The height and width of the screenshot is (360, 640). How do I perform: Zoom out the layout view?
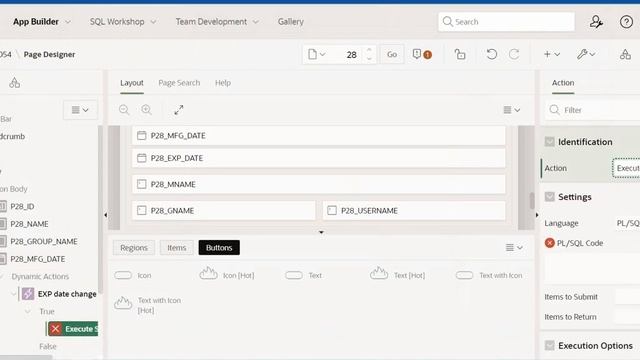click(124, 110)
